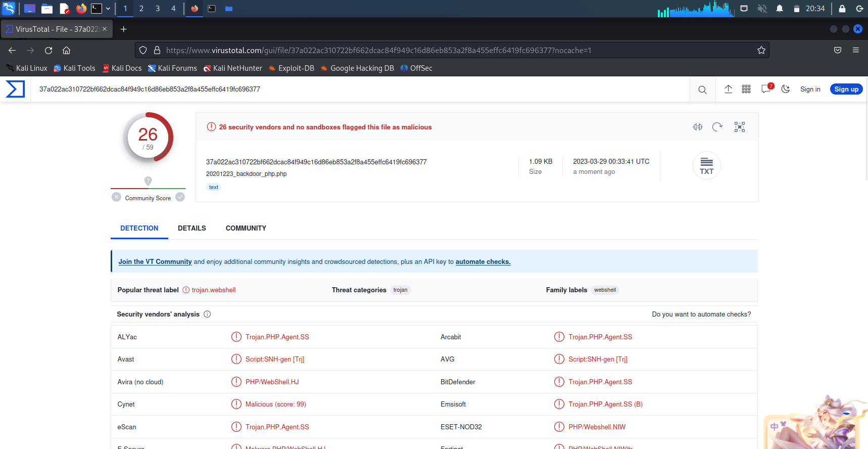The image size is (868, 449).
Task: Switch to workspace 4
Action: point(173,9)
